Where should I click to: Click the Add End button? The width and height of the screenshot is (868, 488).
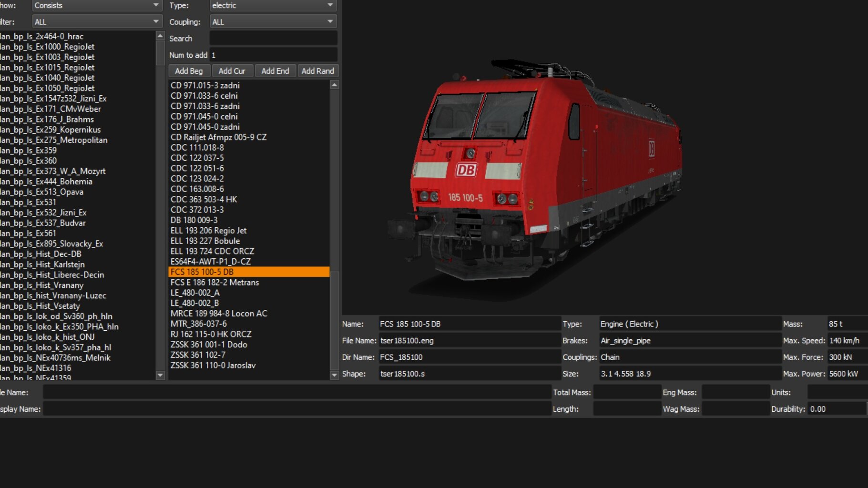pyautogui.click(x=275, y=71)
